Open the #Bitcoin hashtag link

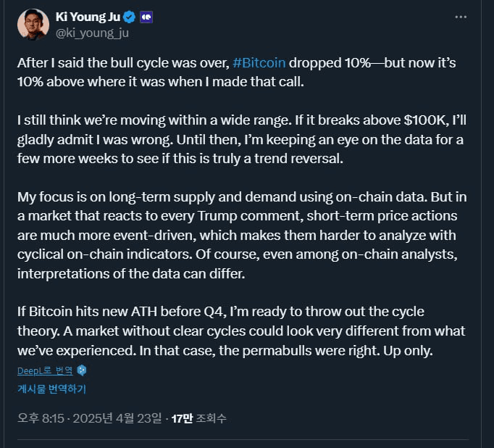pos(259,63)
